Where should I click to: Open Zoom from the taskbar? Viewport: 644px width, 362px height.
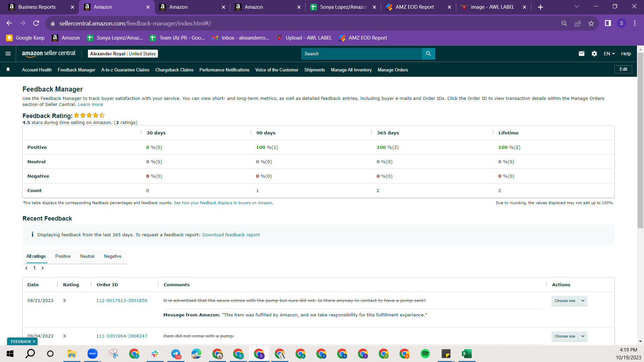point(92,354)
